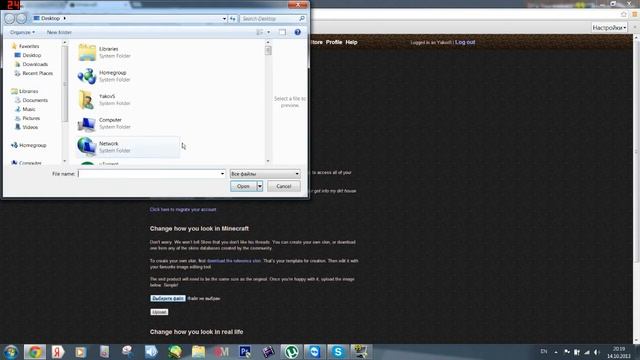Open the Yandex icon on the taskbar
Screen dimensions: 640x360
coord(58,352)
